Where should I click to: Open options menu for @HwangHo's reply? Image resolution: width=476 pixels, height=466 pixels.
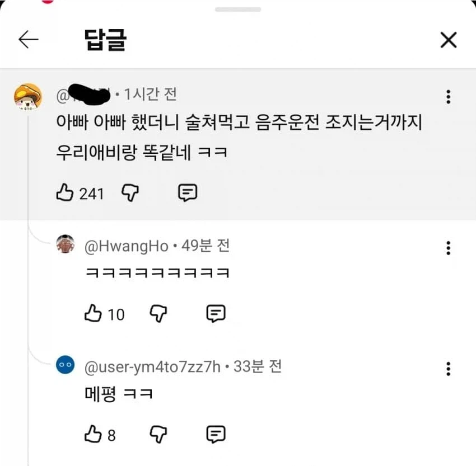[448, 247]
